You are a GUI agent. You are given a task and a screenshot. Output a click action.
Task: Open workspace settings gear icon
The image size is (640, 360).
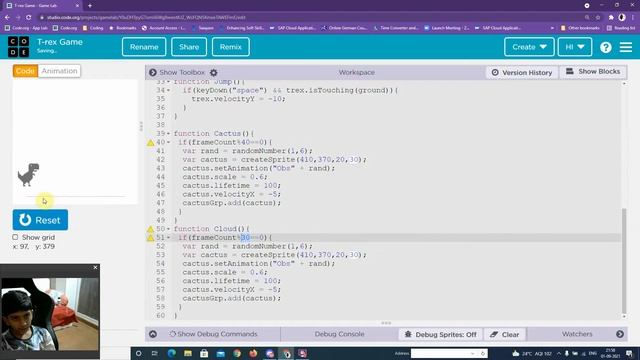213,72
